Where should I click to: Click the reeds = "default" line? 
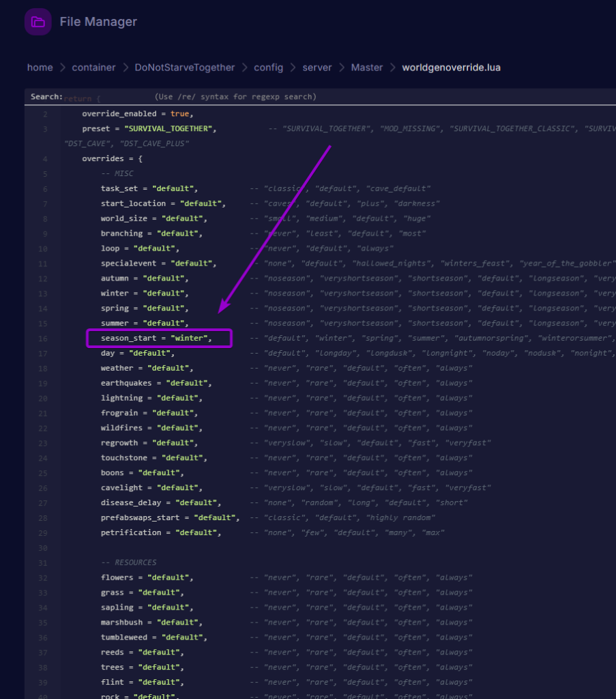click(x=142, y=652)
